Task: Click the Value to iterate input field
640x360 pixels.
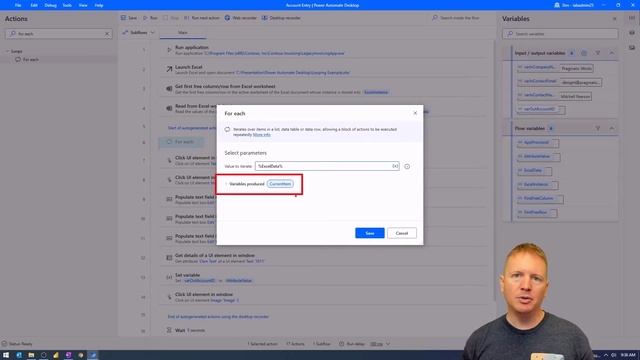Action: (327, 166)
